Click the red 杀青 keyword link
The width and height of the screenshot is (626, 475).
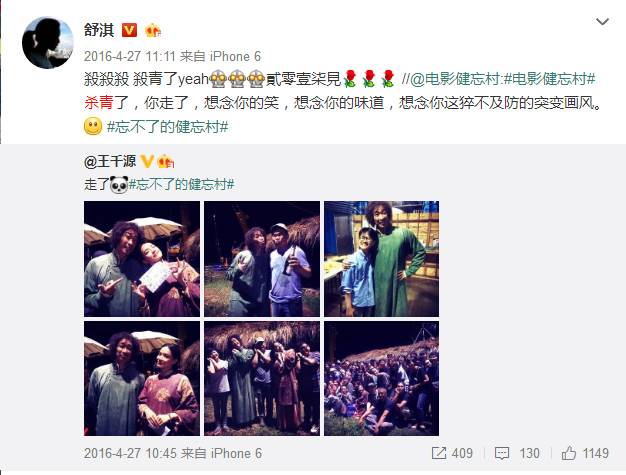(99, 103)
